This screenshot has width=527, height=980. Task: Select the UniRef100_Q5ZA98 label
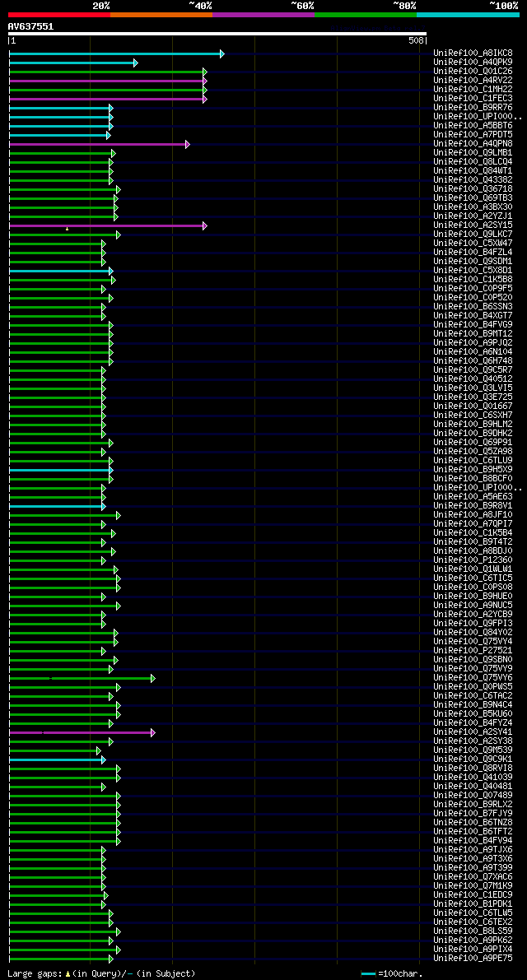click(473, 451)
